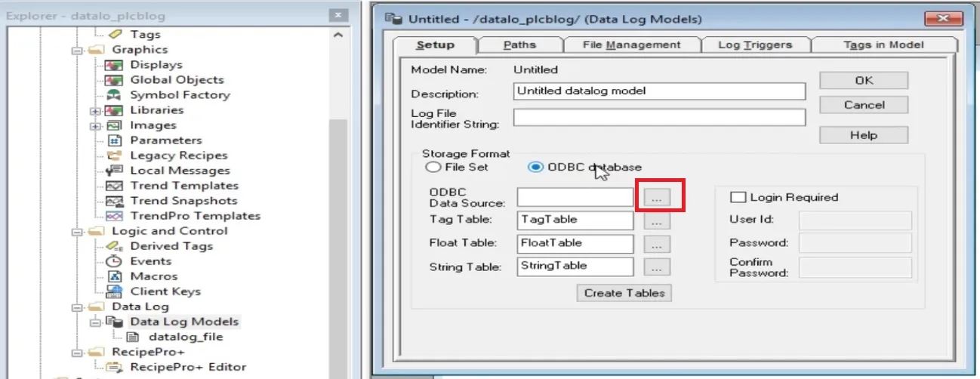Click the Macros icon
This screenshot has width=980, height=379.
(x=115, y=276)
